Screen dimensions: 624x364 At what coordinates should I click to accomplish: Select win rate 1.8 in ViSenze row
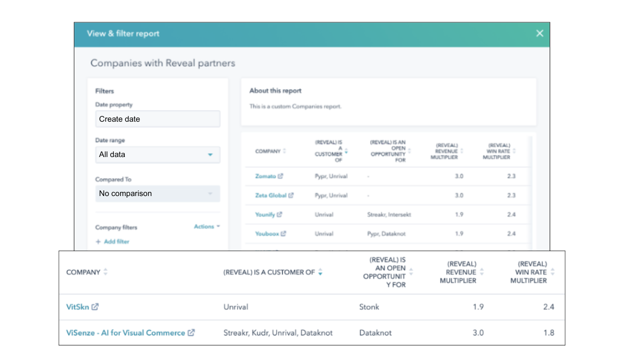(x=549, y=333)
